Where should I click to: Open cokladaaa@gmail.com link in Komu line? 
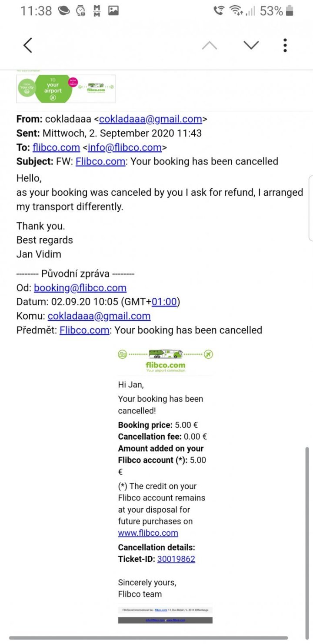pyautogui.click(x=99, y=316)
